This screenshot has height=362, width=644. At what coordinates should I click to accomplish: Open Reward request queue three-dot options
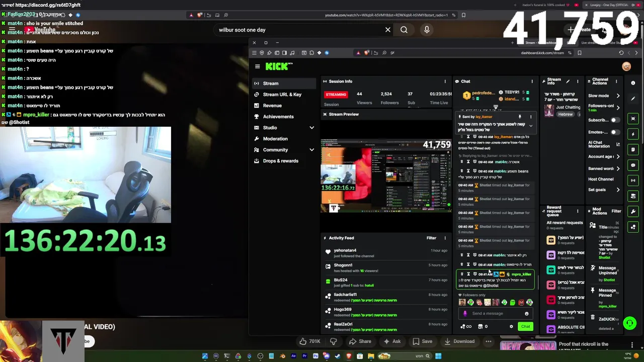(x=578, y=211)
